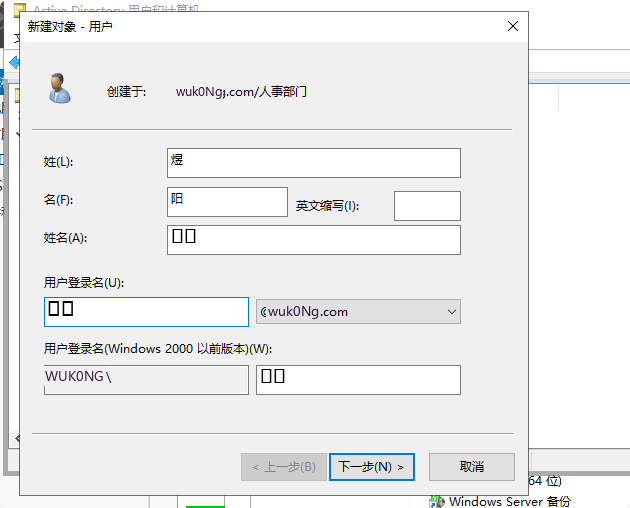The image size is (630, 508).
Task: Close the 新建对象 - 用户 dialog
Action: [x=513, y=27]
